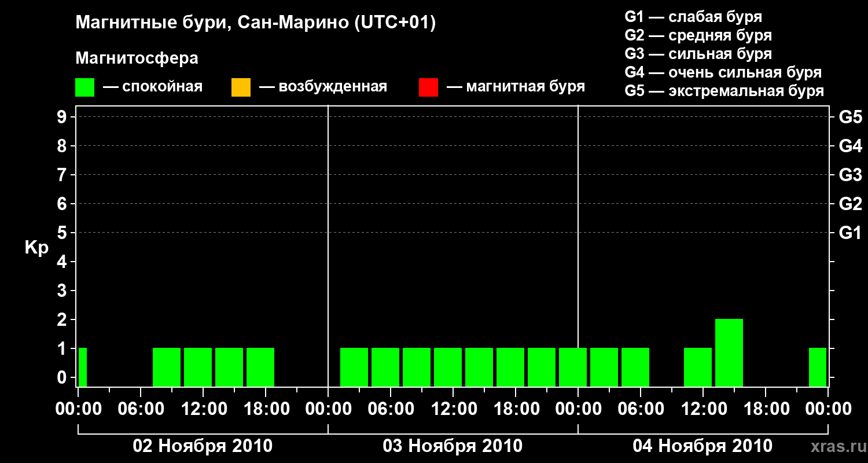Viewport: 868px width, 463px height.
Task: Click the '06:00' time label under 02 Ноября
Action: point(140,409)
